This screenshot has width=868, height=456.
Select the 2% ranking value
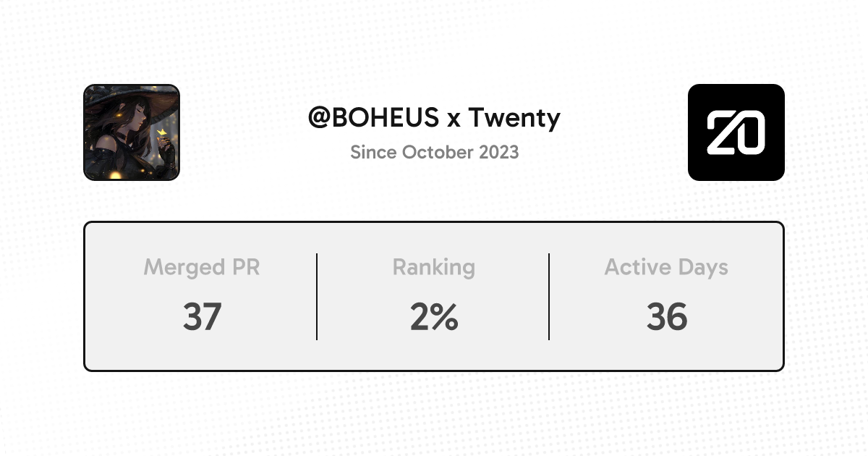tap(433, 317)
